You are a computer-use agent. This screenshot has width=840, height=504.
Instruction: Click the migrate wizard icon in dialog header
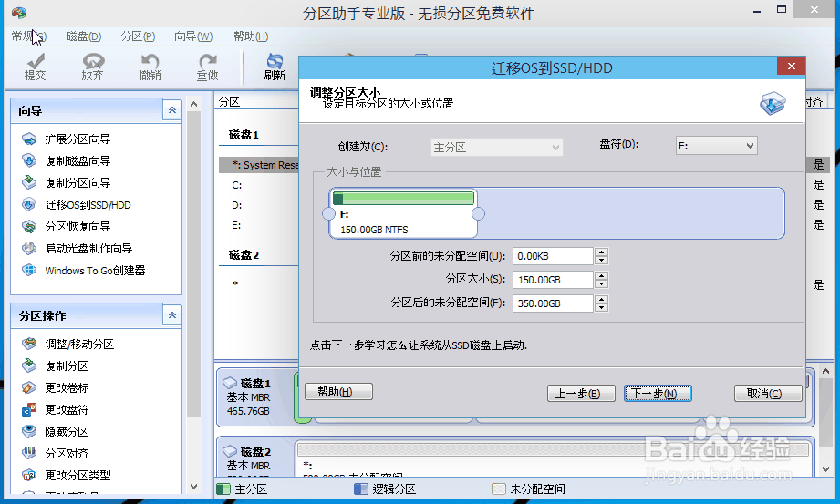click(773, 103)
